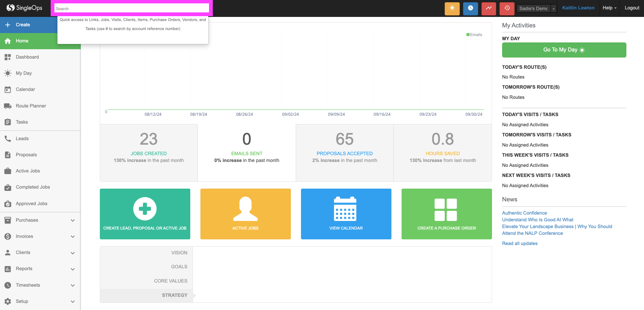Select the Strategy tab

[x=175, y=295]
